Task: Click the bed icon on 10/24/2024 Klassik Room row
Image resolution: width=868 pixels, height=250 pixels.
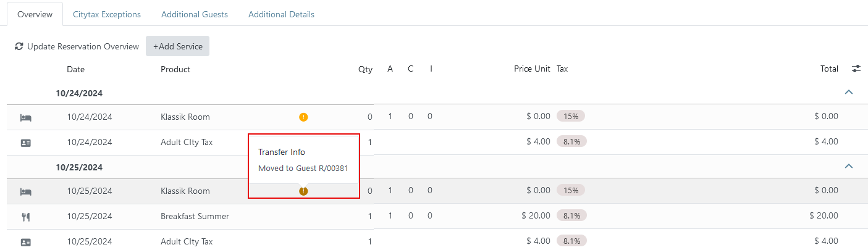Action: coord(26,117)
